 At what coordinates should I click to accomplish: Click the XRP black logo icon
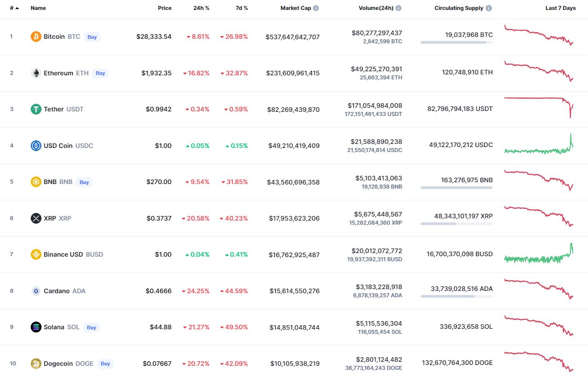click(x=36, y=218)
